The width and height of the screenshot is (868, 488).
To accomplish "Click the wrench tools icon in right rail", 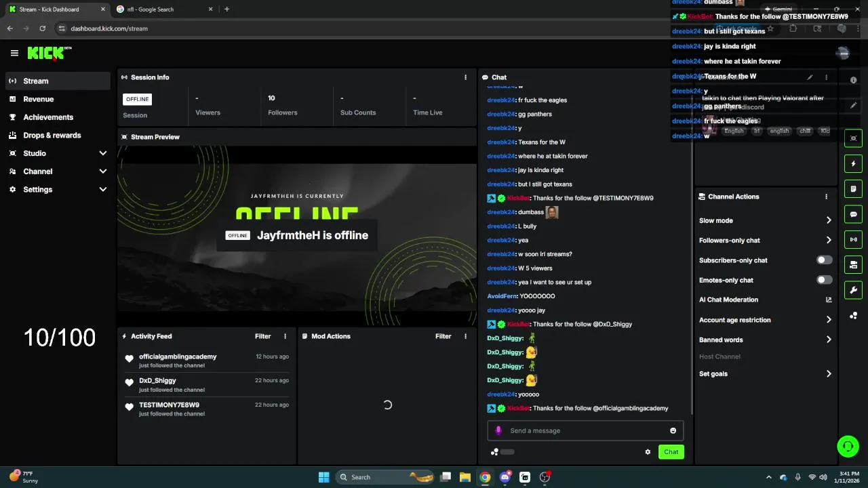I will pyautogui.click(x=853, y=290).
